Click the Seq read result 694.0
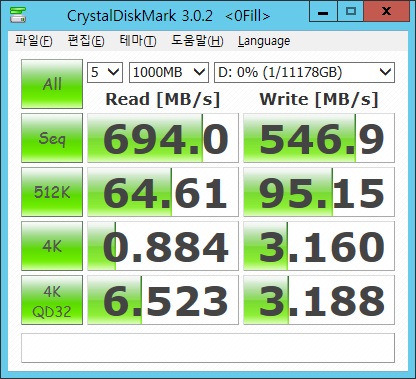Screen dimensions: 416x379 163,138
